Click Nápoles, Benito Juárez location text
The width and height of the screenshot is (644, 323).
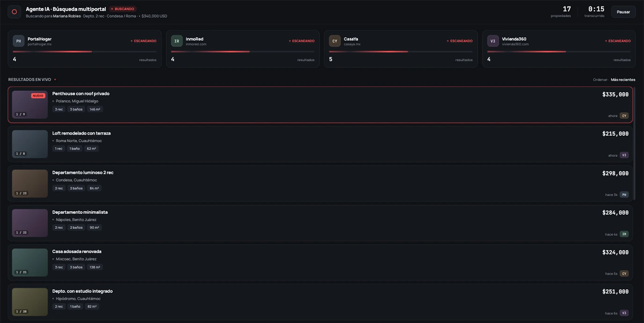[76, 220]
